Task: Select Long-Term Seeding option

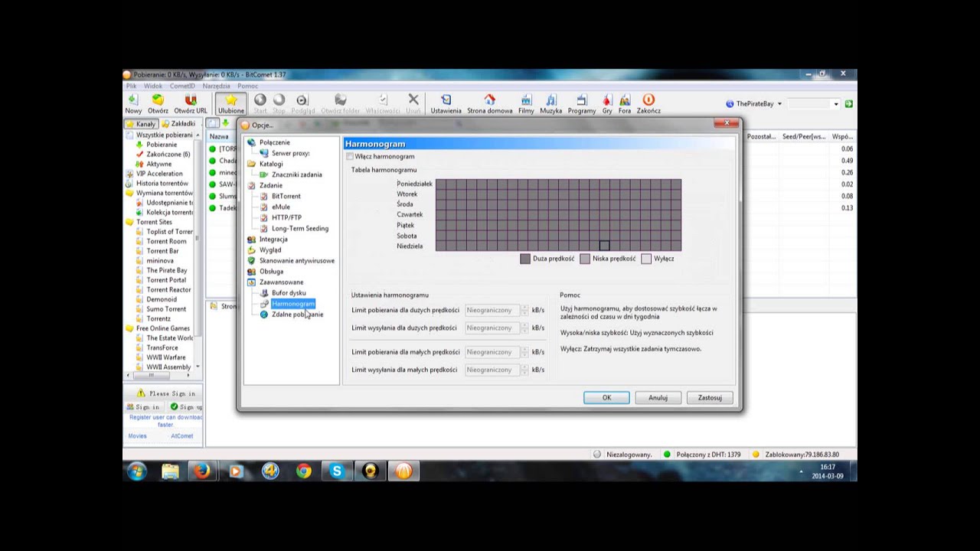Action: pos(300,228)
